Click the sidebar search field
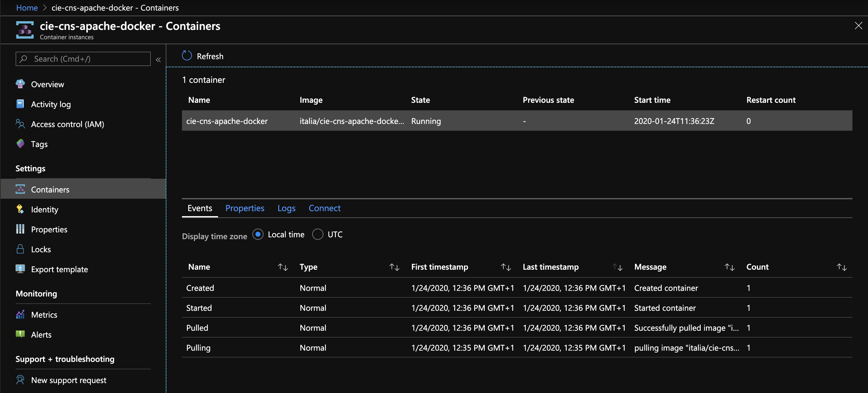Viewport: 868px width, 393px height. click(83, 59)
